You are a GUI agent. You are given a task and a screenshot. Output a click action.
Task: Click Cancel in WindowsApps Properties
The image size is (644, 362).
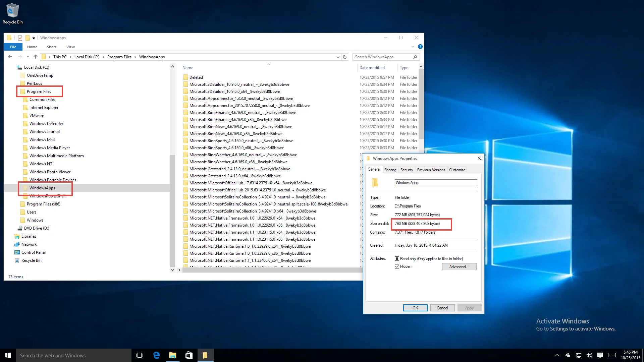(x=442, y=308)
